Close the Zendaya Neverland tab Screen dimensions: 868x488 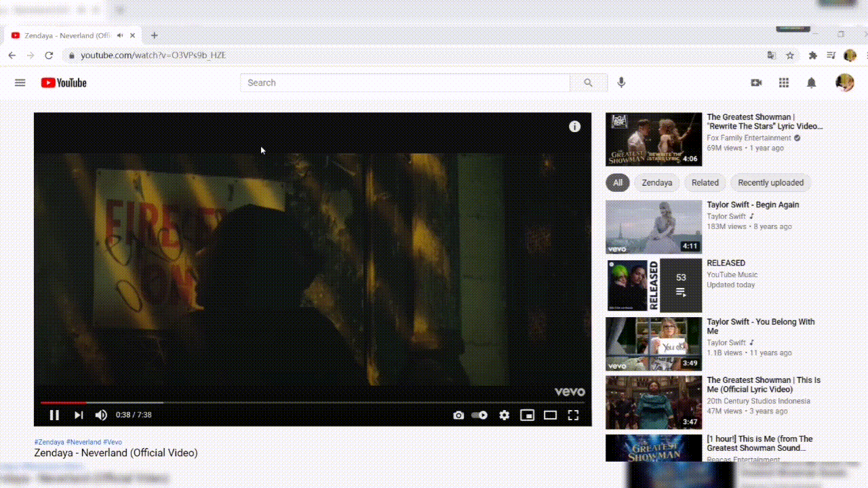[x=133, y=35]
